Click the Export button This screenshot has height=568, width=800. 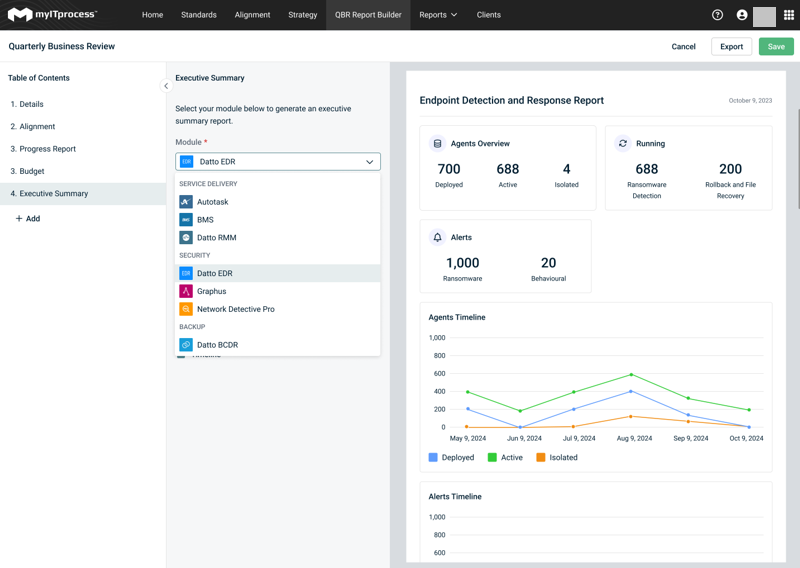click(731, 46)
